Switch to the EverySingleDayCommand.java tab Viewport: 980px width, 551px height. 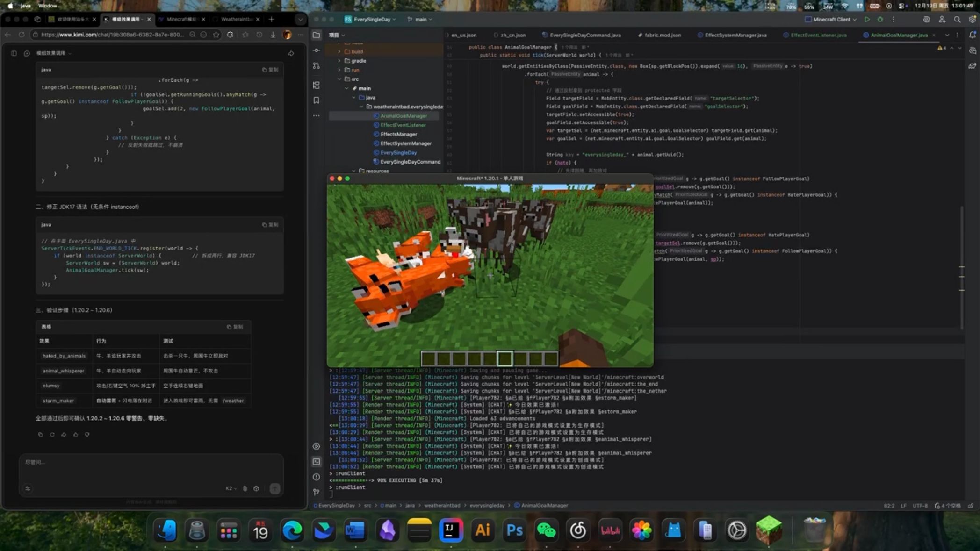(x=581, y=35)
